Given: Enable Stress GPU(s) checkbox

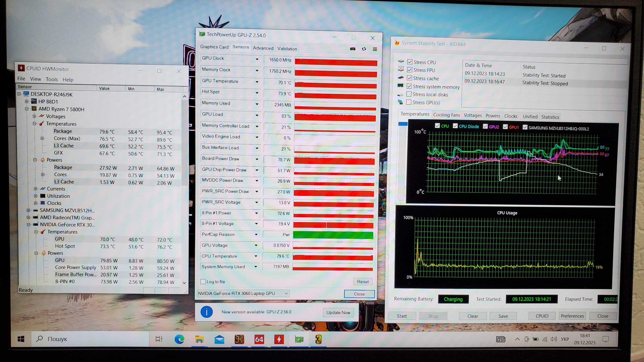Looking at the screenshot, I should [409, 102].
